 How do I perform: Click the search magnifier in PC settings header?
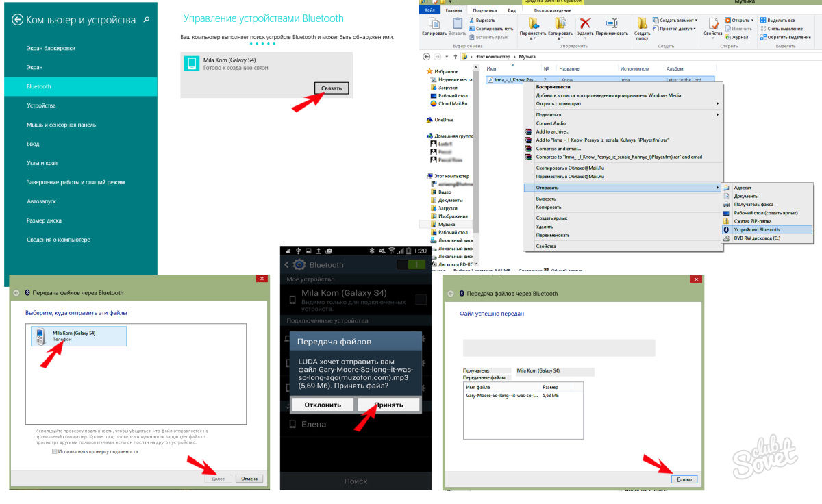(x=147, y=20)
